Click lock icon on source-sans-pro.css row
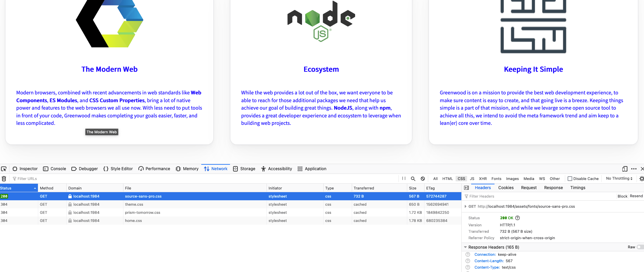The image size is (644, 272). 70,196
